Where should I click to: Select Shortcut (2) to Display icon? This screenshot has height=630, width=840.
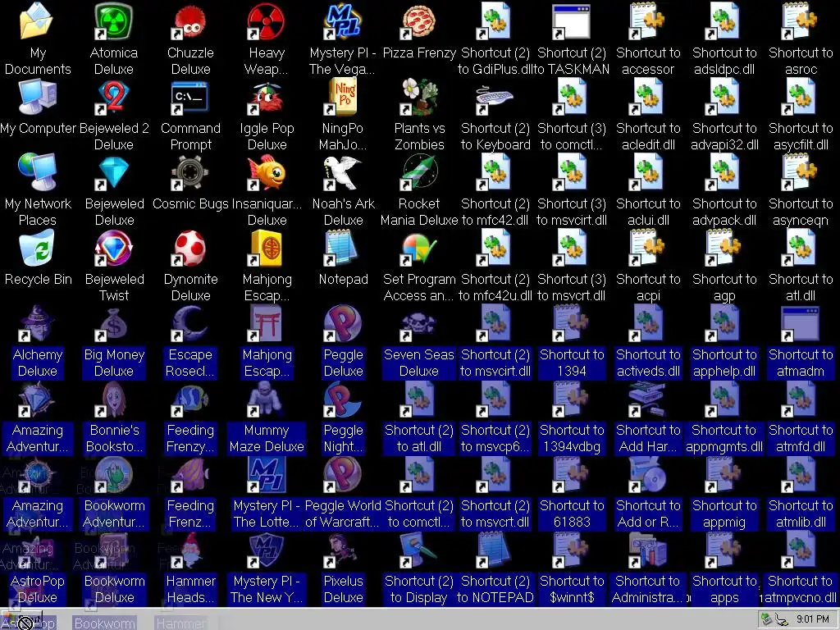coord(419,550)
